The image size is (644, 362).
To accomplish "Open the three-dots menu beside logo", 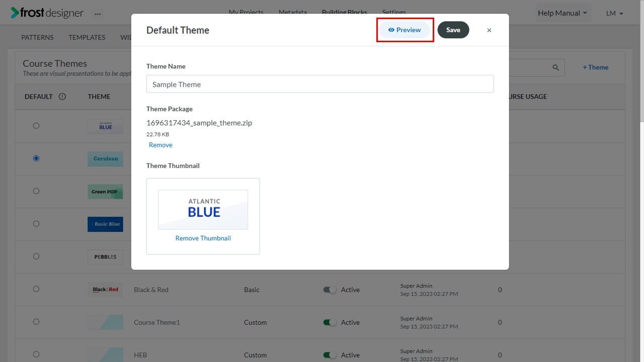I will pos(98,14).
